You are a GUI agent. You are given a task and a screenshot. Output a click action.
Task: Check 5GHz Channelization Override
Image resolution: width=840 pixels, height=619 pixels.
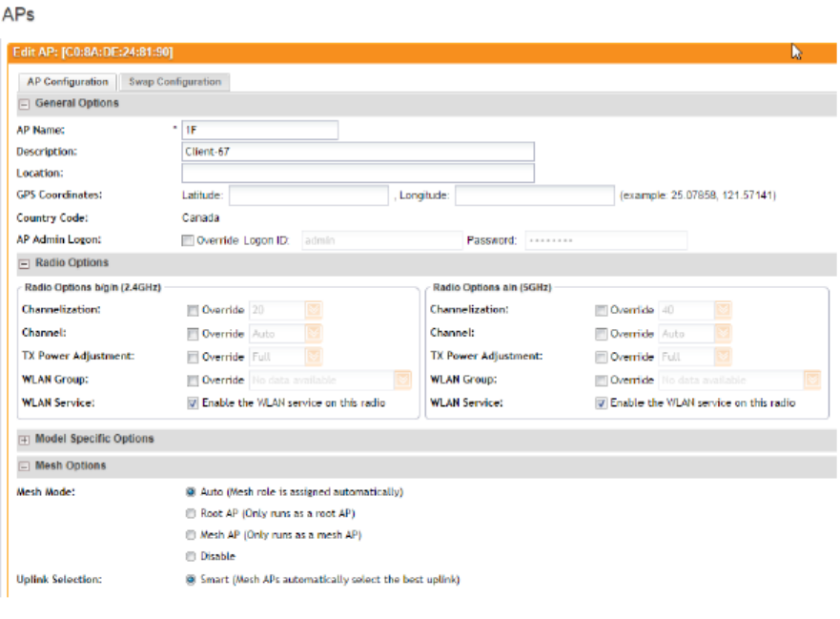(x=601, y=310)
